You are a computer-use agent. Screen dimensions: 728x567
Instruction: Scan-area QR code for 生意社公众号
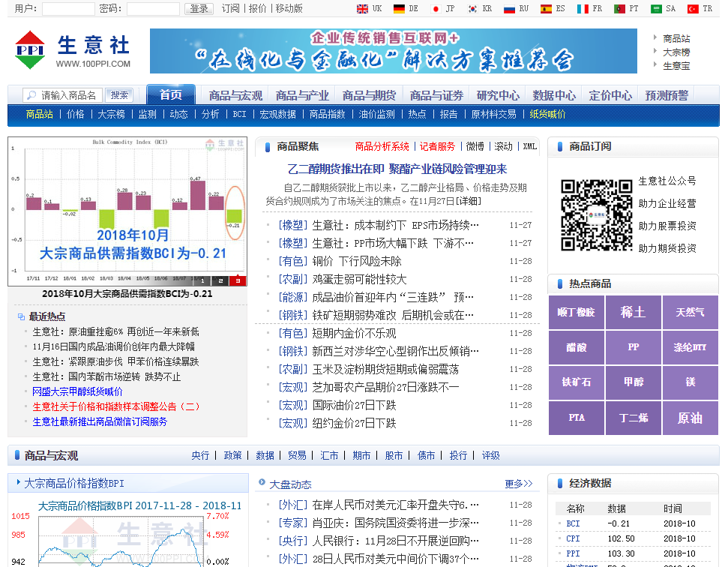coord(596,215)
